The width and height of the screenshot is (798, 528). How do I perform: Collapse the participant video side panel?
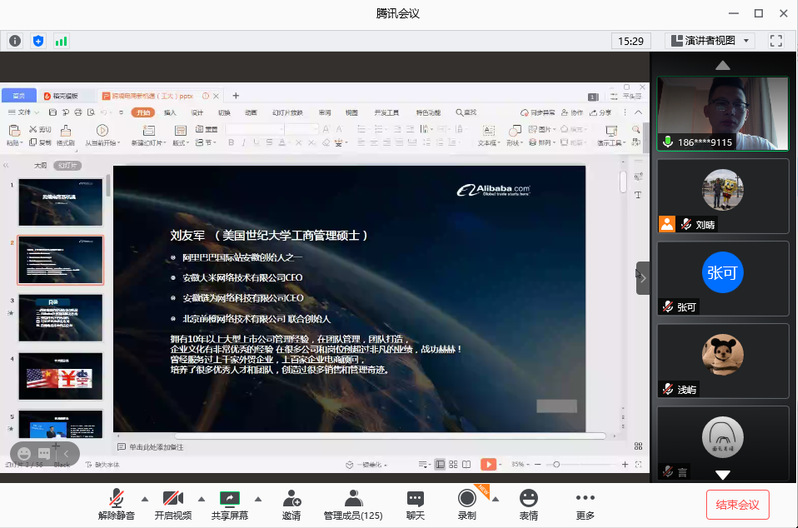(x=643, y=278)
